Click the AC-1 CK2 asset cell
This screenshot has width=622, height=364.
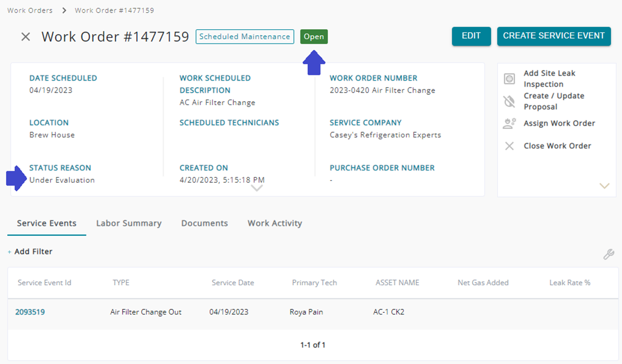pos(389,312)
